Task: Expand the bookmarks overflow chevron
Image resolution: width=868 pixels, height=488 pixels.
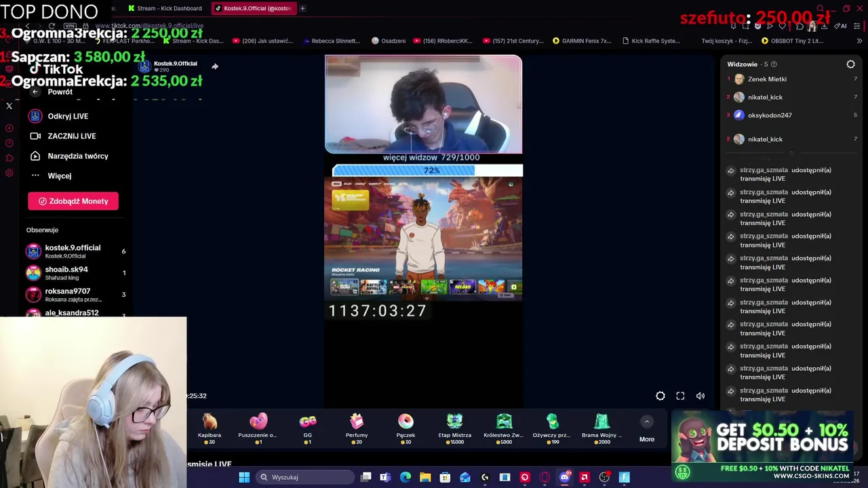Action: pos(859,41)
